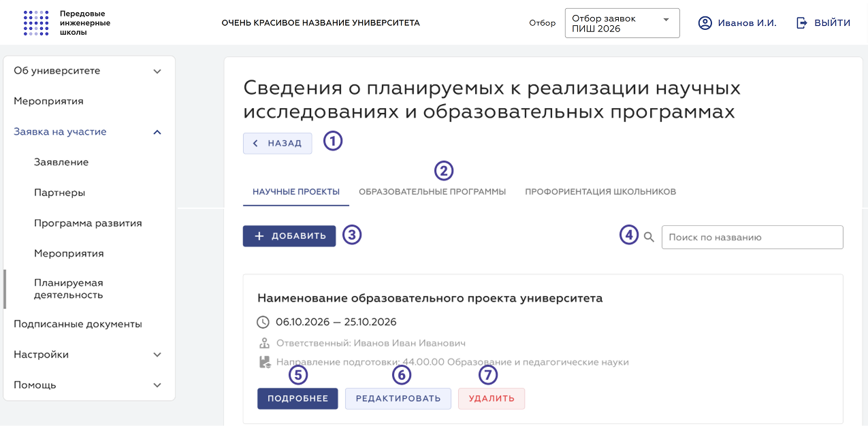Open the Отбор заявок ПИШ 2026 dropdown

tap(622, 23)
